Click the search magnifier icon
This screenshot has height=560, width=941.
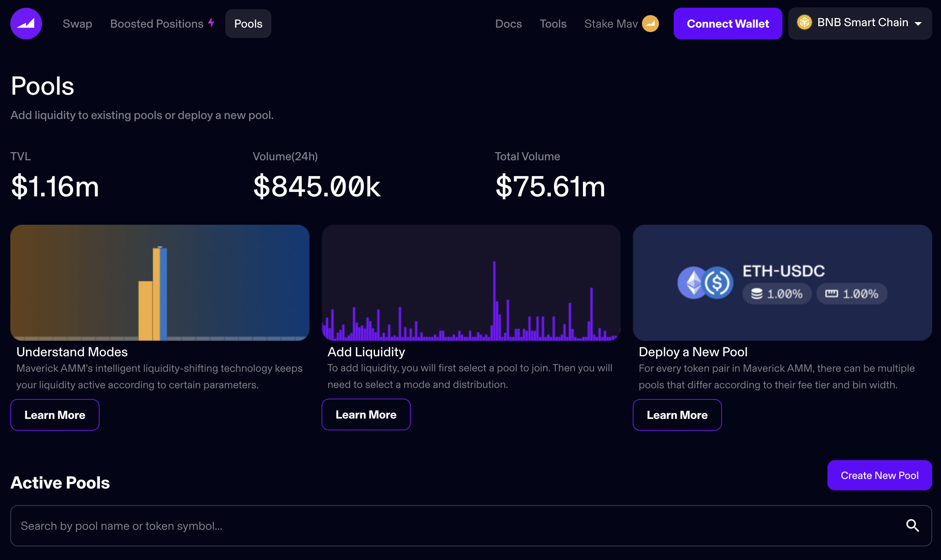[912, 525]
